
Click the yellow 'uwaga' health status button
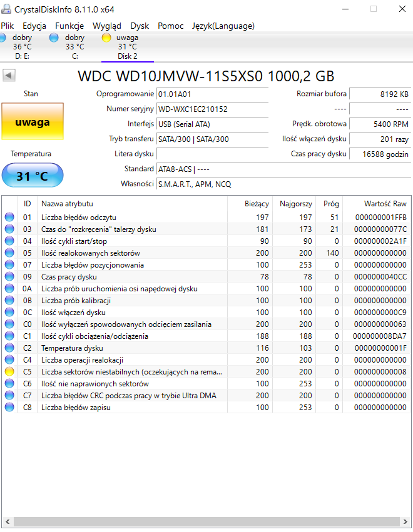33,121
